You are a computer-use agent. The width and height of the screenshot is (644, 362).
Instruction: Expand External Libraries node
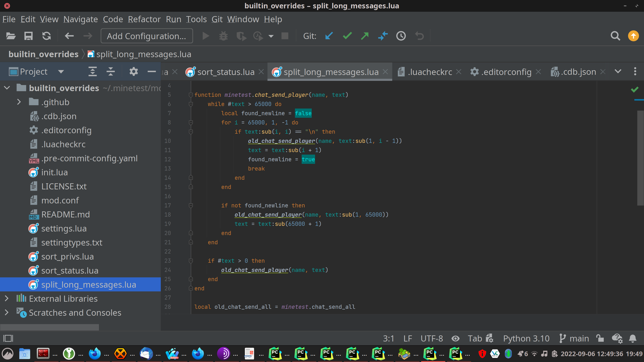(x=7, y=299)
